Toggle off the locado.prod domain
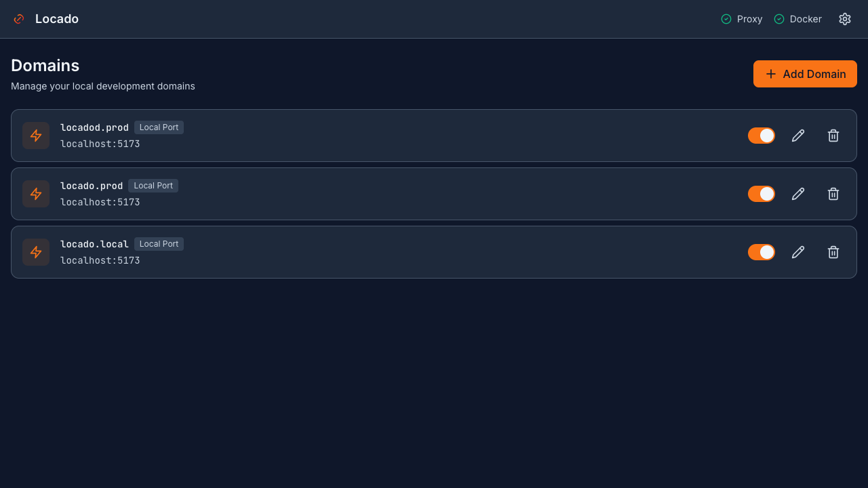The height and width of the screenshot is (488, 868). pyautogui.click(x=761, y=194)
